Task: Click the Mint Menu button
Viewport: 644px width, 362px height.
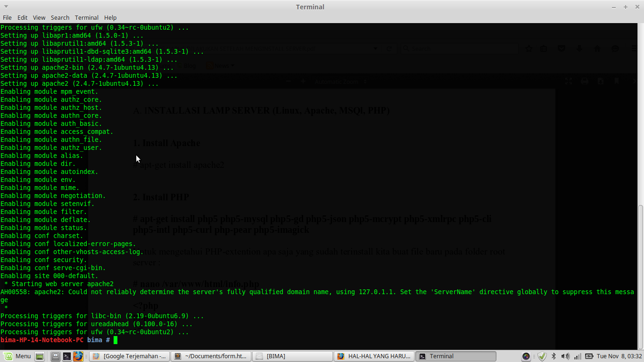Action: click(18, 356)
